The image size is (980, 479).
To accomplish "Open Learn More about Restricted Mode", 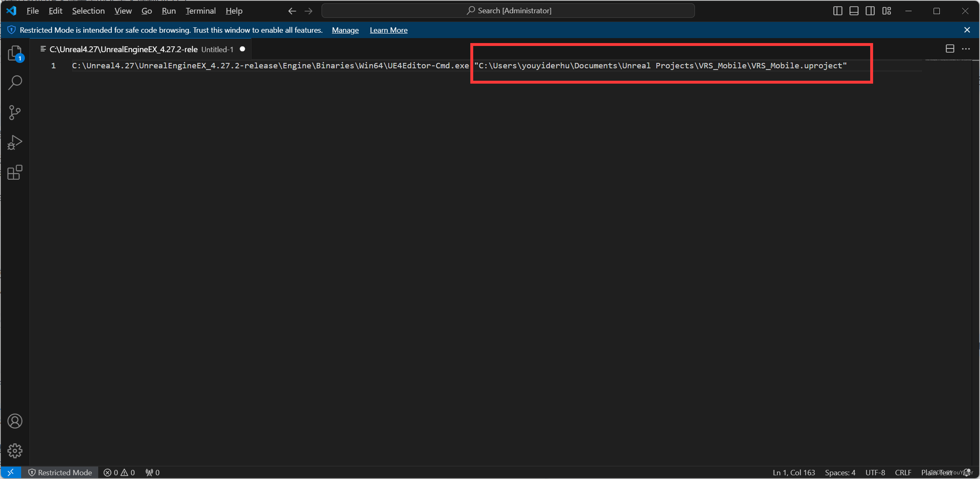I will coord(388,30).
